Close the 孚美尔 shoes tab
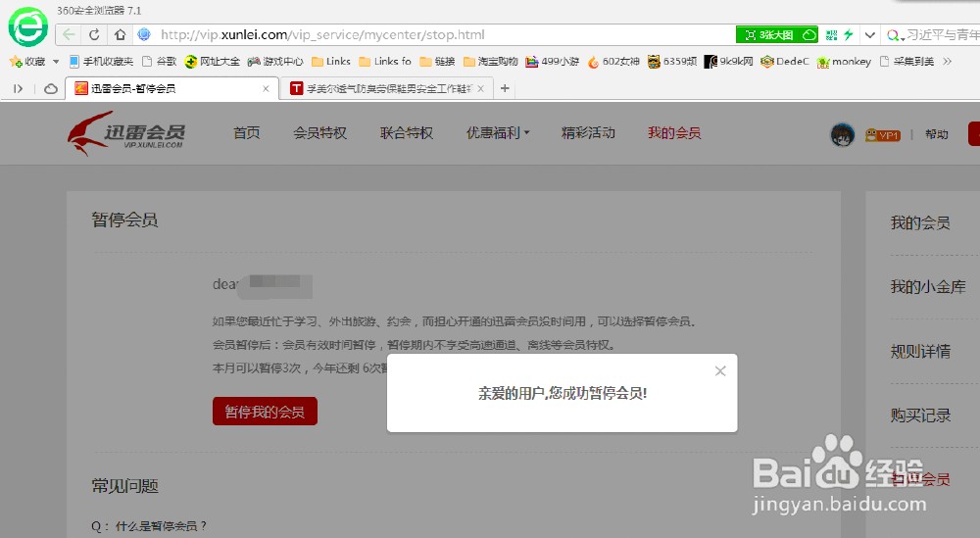Screen dimensions: 980x538 pos(480,89)
